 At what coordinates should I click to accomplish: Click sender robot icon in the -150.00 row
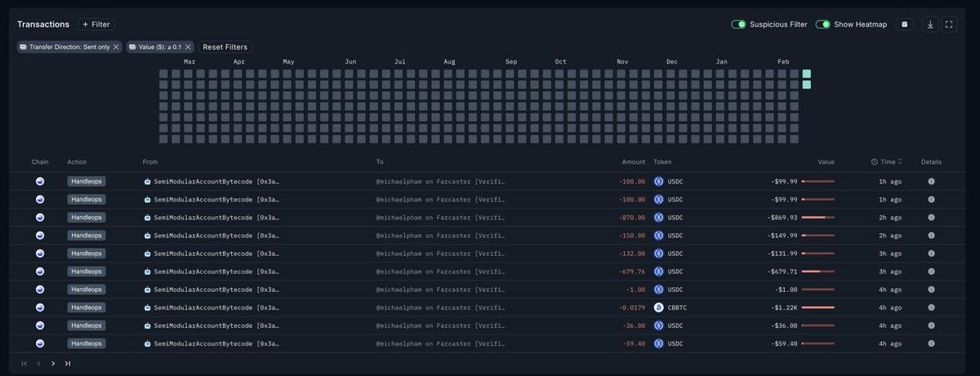point(147,236)
